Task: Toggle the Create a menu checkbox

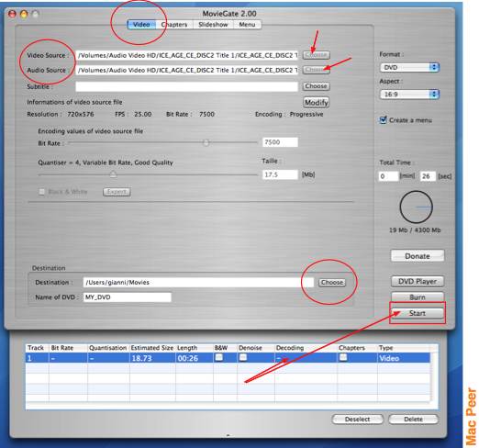Action: point(383,120)
